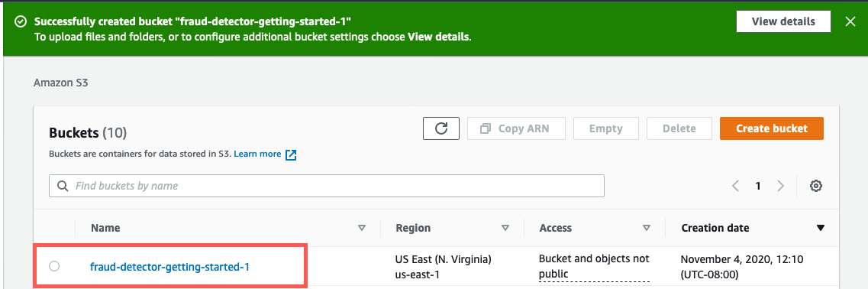
Task: Sort by Region column arrow
Action: (505, 228)
